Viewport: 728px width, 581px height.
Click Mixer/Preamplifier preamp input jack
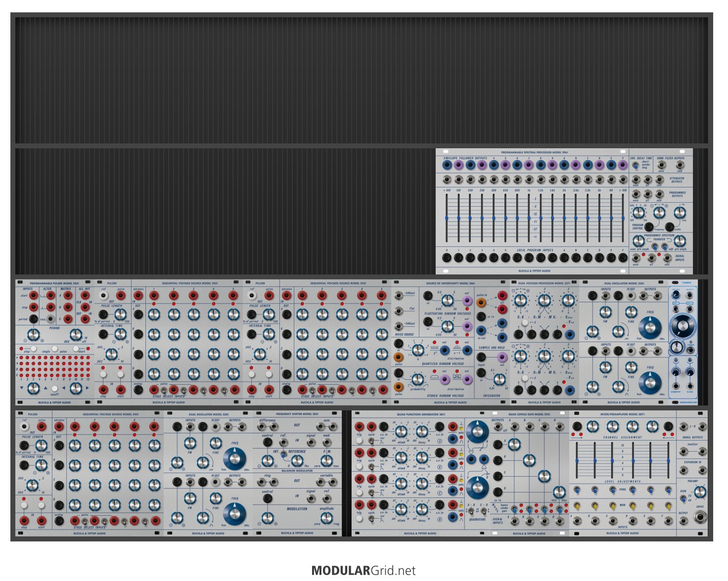click(x=700, y=518)
